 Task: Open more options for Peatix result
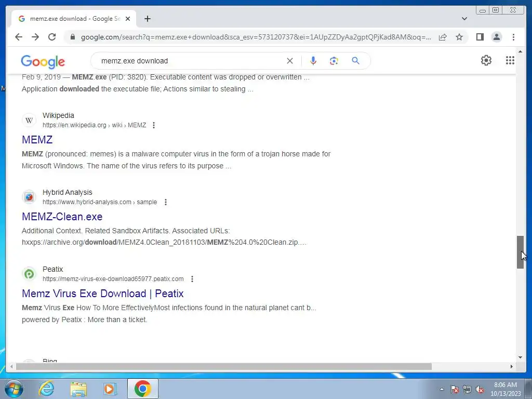[192, 279]
